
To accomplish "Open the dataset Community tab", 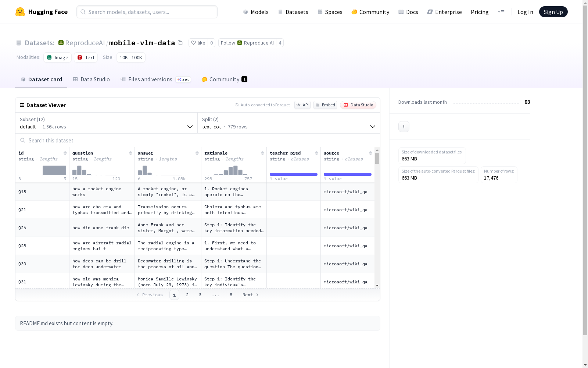I will 224,79.
